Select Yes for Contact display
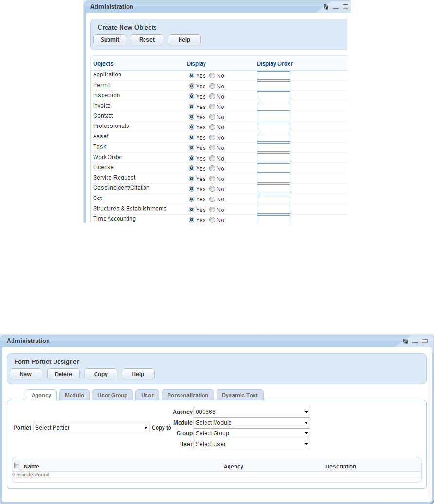 191,117
